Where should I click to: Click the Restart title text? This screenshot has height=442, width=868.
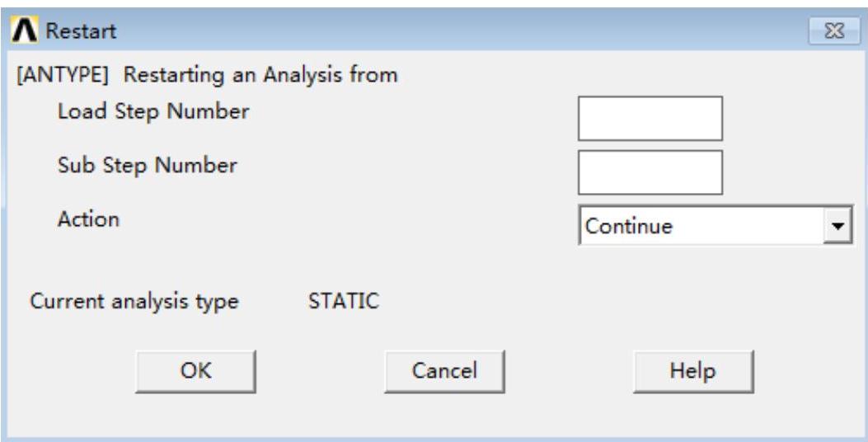(81, 32)
